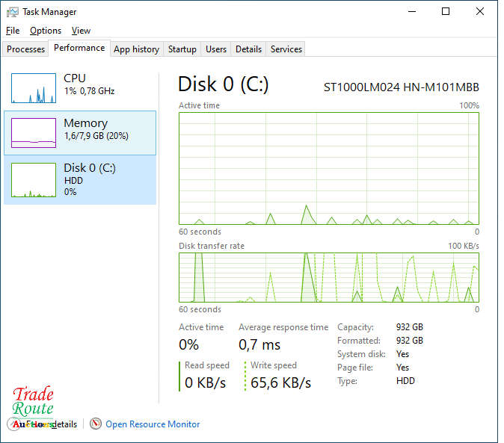Select the CPU mini graph thumbnail
This screenshot has height=443, width=504.
coord(34,88)
